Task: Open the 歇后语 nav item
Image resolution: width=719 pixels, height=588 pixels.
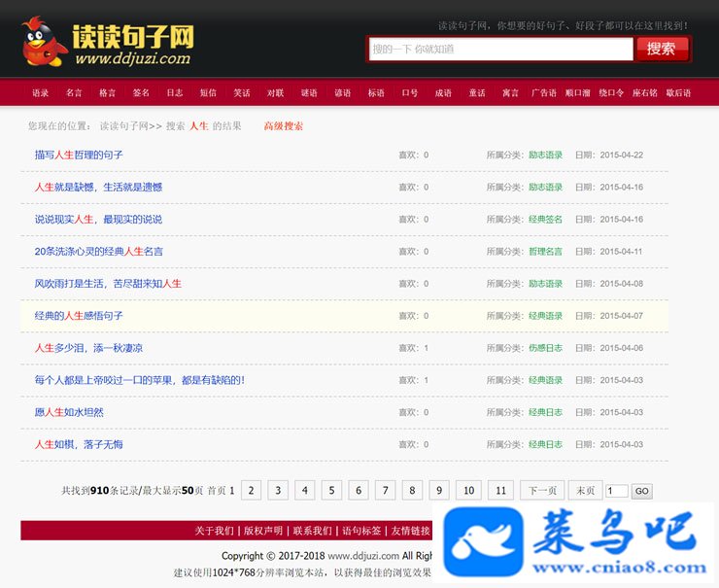Action: (678, 92)
